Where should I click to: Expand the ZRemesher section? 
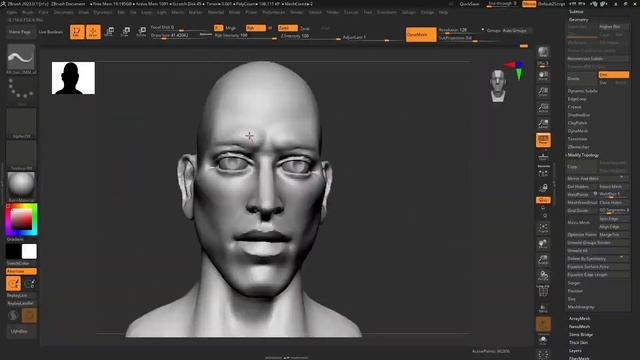578,147
